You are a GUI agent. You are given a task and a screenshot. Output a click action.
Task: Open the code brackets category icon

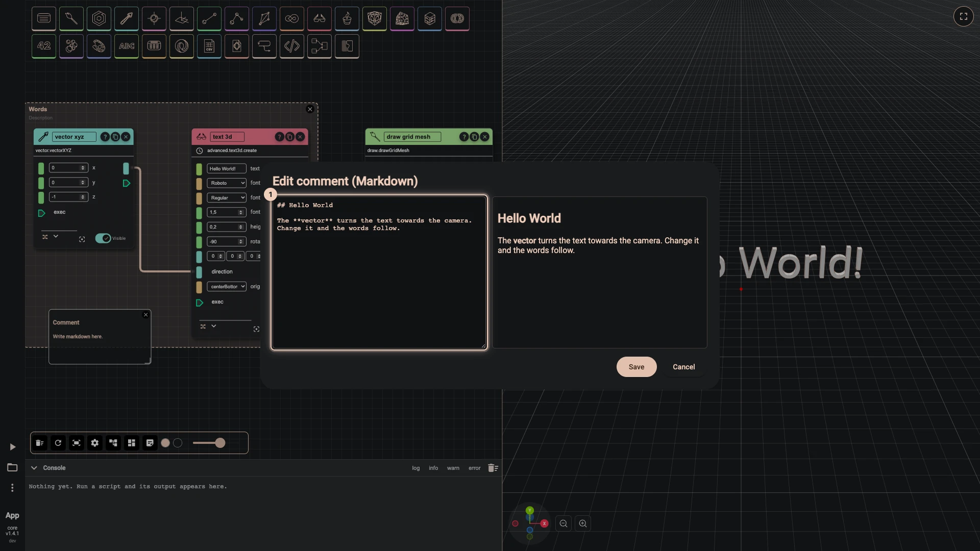(x=292, y=46)
